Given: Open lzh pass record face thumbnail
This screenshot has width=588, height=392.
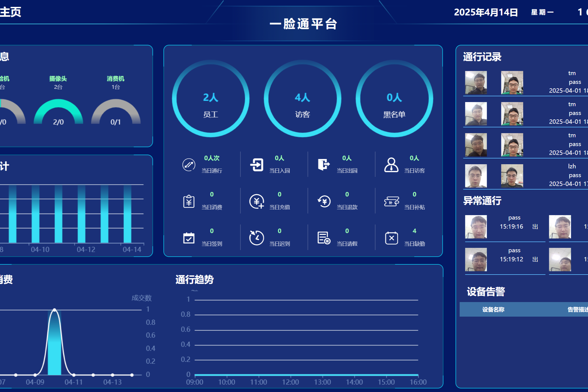Looking at the screenshot, I should 476,176.
